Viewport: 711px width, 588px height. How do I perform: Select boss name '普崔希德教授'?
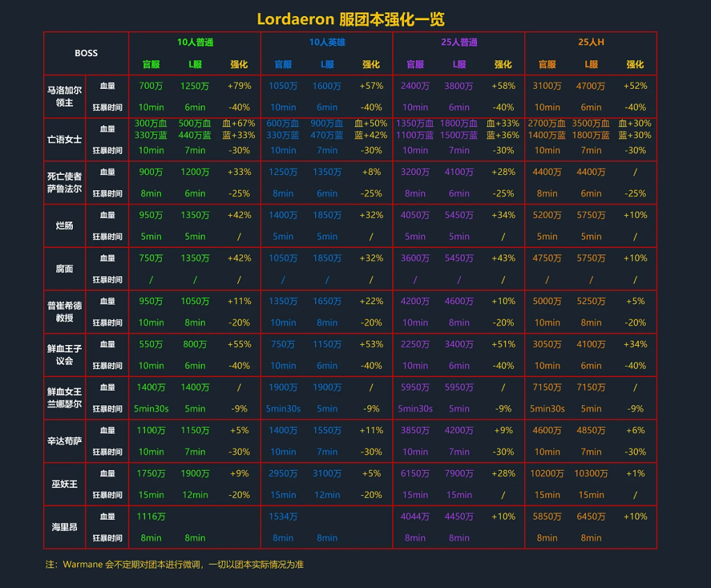tap(65, 312)
